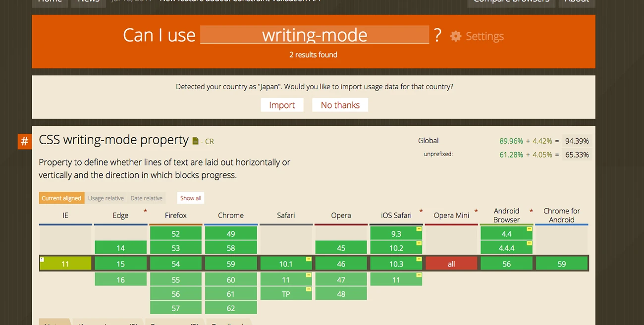The width and height of the screenshot is (644, 325).
Task: Dismiss the country prompt with No thanks
Action: tap(340, 105)
